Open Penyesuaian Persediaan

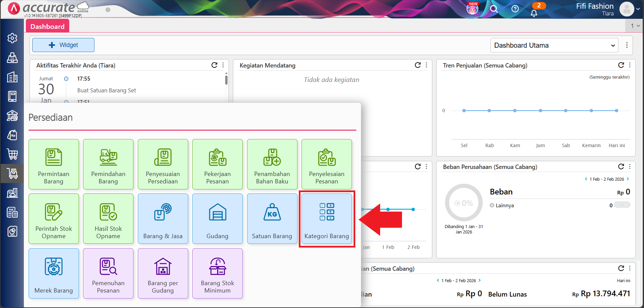pyautogui.click(x=163, y=164)
